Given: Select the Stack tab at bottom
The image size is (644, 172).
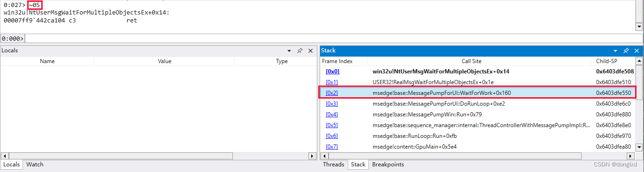Looking at the screenshot, I should (x=358, y=165).
